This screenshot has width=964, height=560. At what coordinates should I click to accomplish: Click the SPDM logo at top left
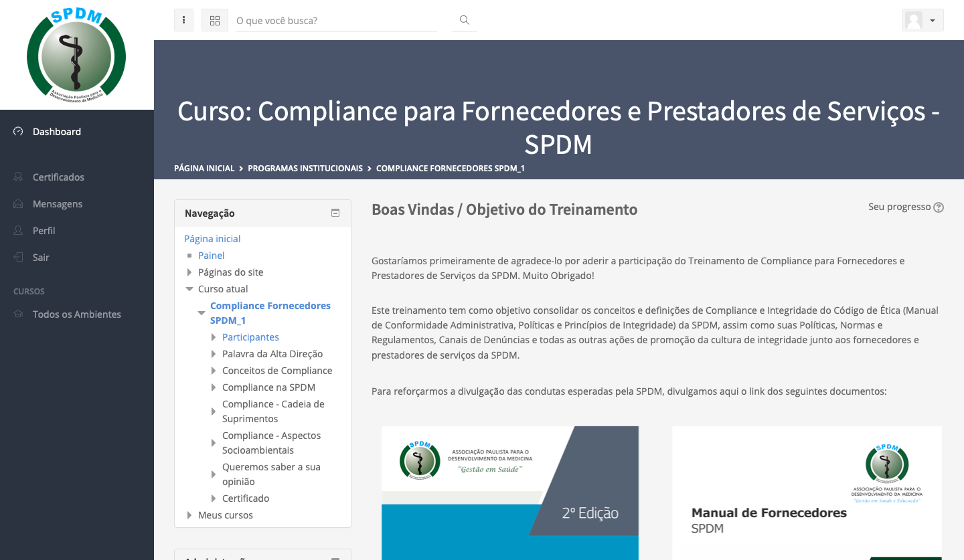coord(76,55)
